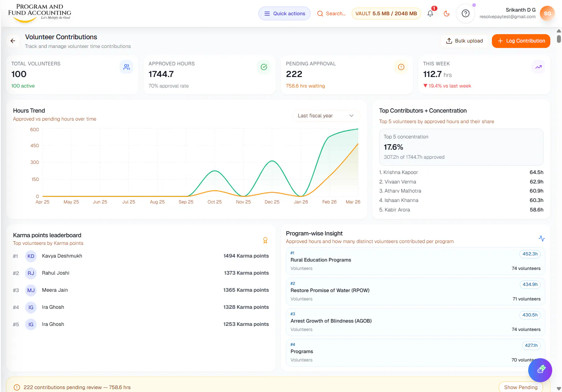Click the This Week trend icon

click(538, 67)
